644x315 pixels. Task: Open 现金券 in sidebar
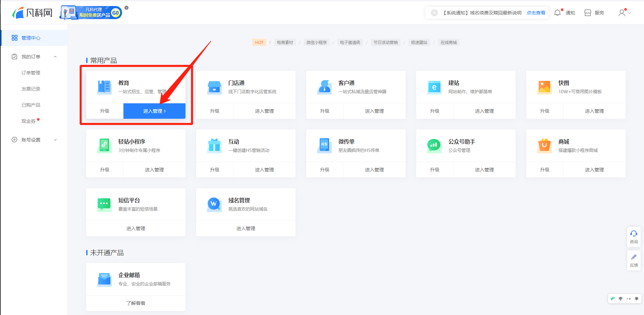point(29,121)
